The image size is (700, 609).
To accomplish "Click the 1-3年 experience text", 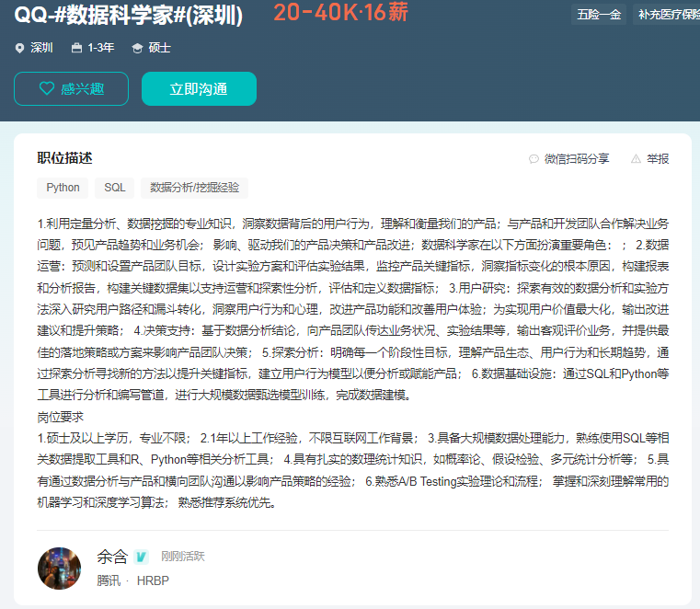I will [x=101, y=48].
